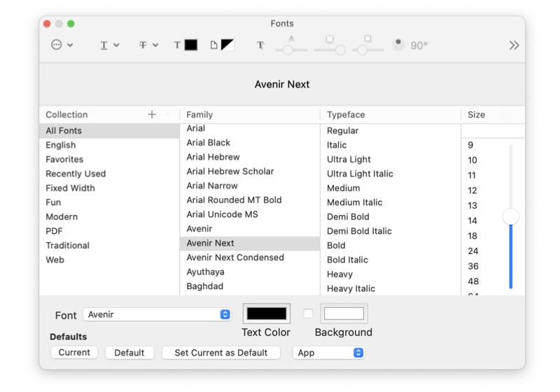
Task: Choose the Arial Hebrew Scholar family
Action: (x=250, y=171)
